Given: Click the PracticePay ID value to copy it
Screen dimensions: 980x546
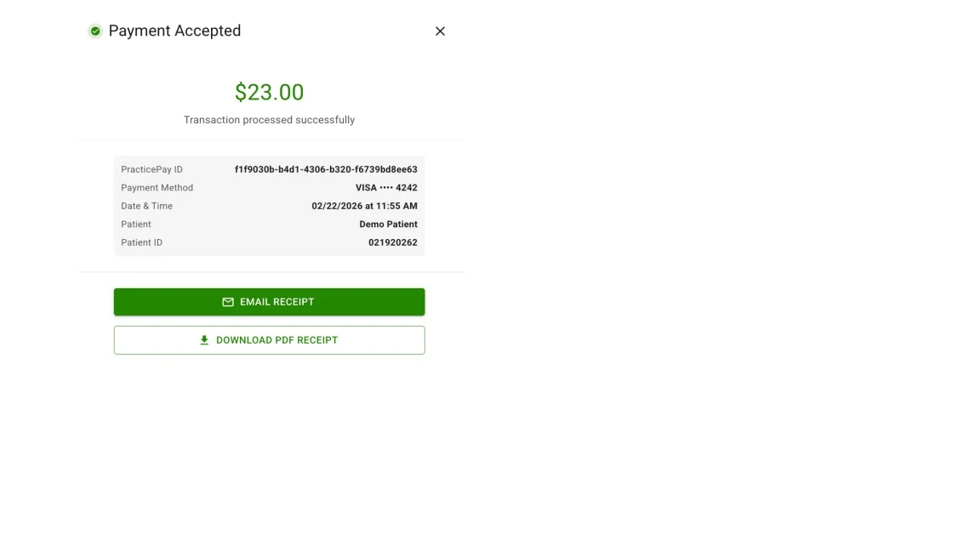Looking at the screenshot, I should [327, 169].
